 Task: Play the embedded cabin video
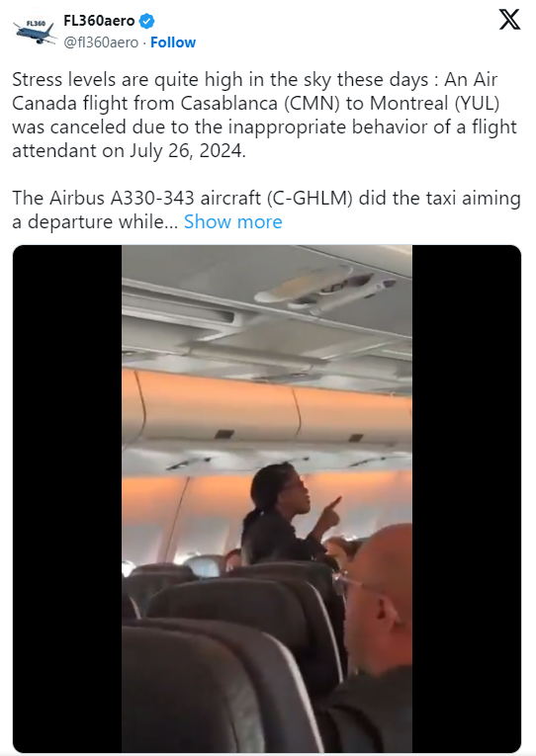pos(267,498)
